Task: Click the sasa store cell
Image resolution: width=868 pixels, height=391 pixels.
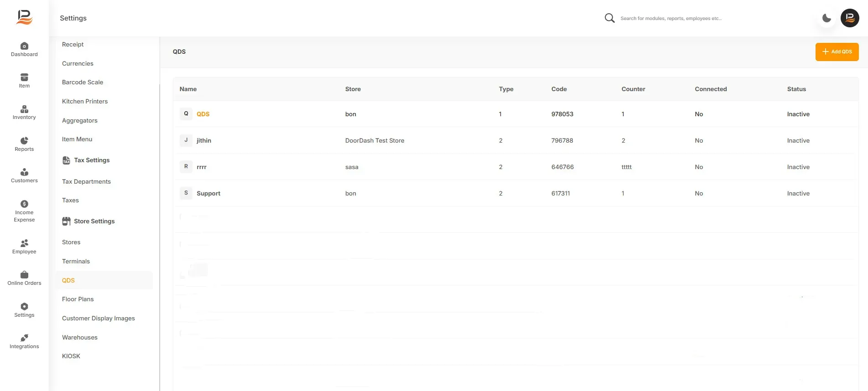Action: (x=352, y=167)
